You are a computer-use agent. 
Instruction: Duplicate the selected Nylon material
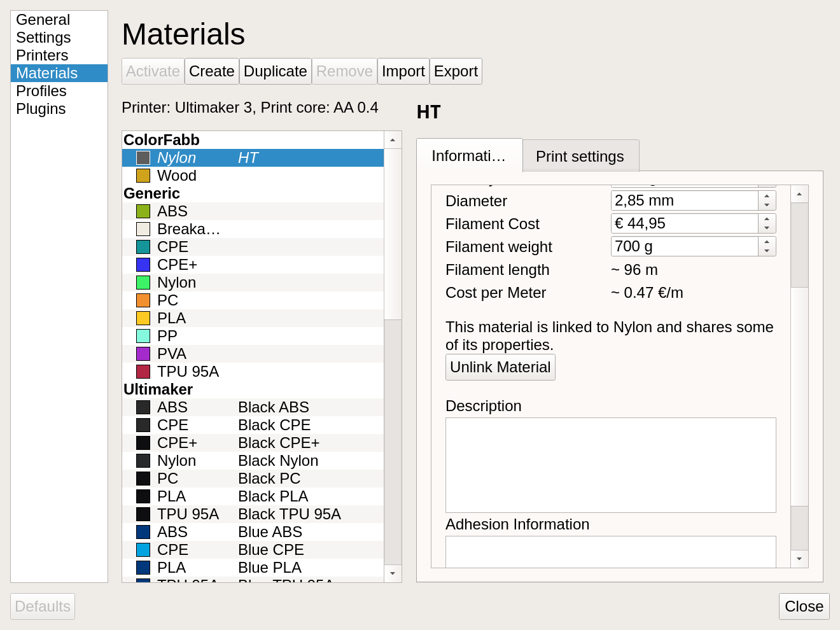275,71
